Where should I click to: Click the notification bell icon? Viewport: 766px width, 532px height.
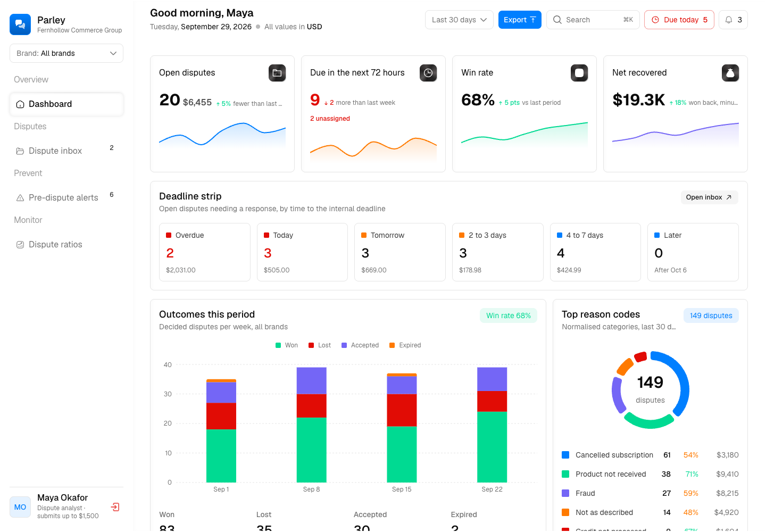pos(729,20)
